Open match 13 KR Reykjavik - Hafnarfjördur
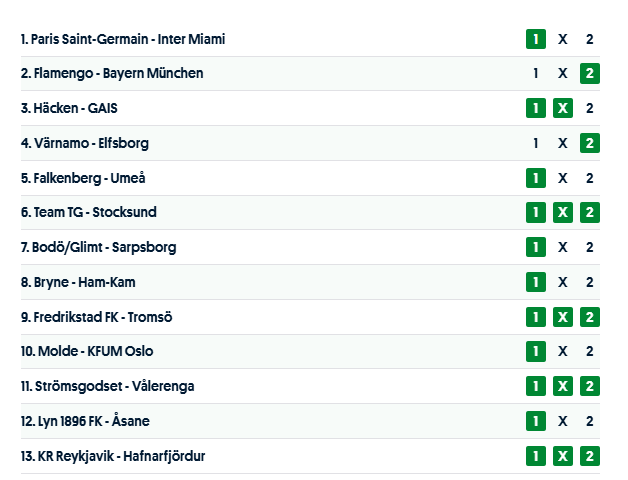Image resolution: width=628 pixels, height=480 pixels. pyautogui.click(x=113, y=456)
